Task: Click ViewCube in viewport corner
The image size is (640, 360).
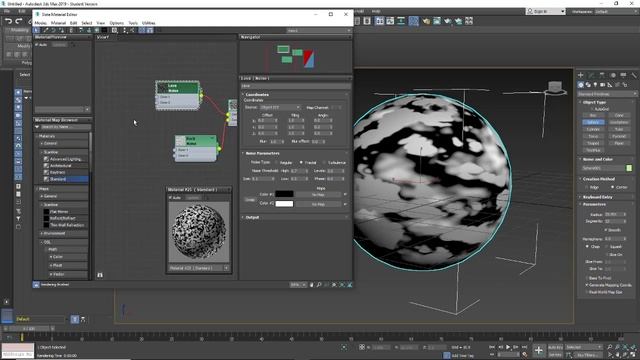Action: coord(555,88)
